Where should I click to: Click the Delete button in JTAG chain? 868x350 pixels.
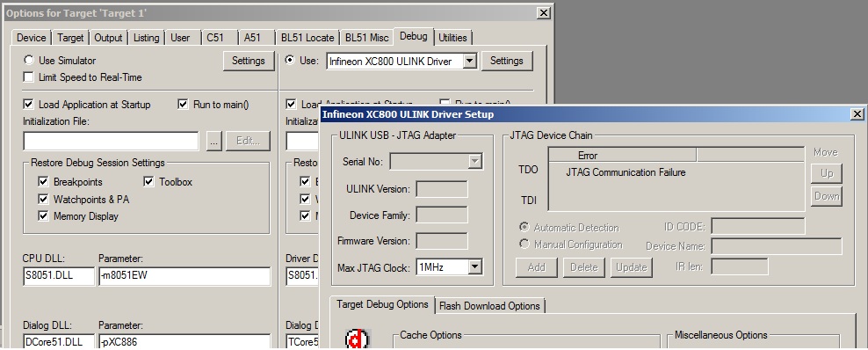point(584,267)
